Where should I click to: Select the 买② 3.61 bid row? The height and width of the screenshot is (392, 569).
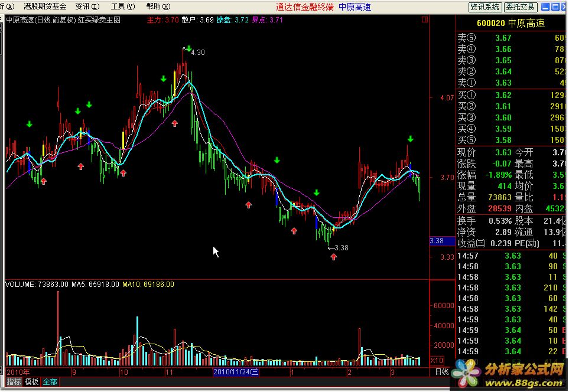click(x=511, y=106)
